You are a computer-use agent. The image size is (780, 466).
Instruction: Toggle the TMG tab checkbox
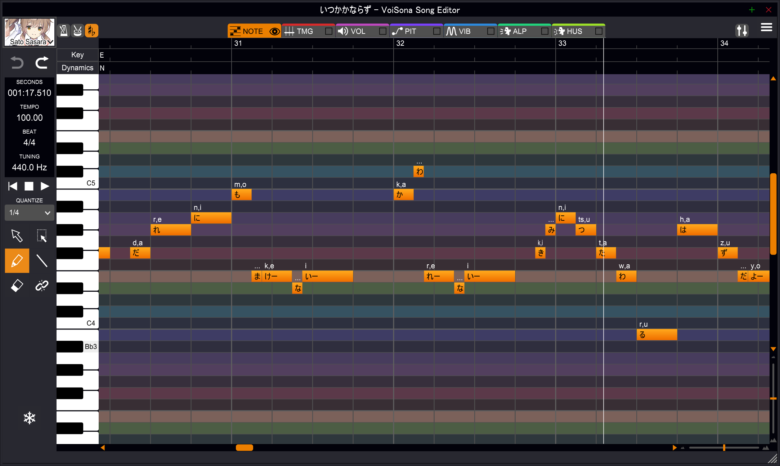tap(328, 31)
